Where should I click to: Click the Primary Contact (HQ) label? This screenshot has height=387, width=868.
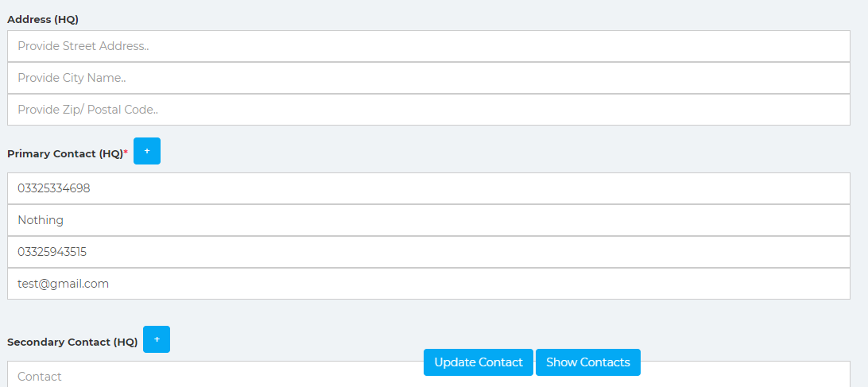[64, 154]
